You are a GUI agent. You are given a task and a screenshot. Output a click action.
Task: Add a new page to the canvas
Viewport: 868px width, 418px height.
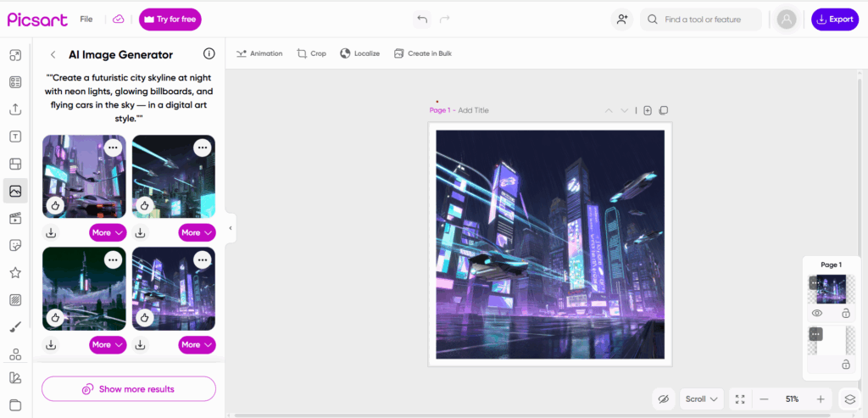tap(648, 110)
